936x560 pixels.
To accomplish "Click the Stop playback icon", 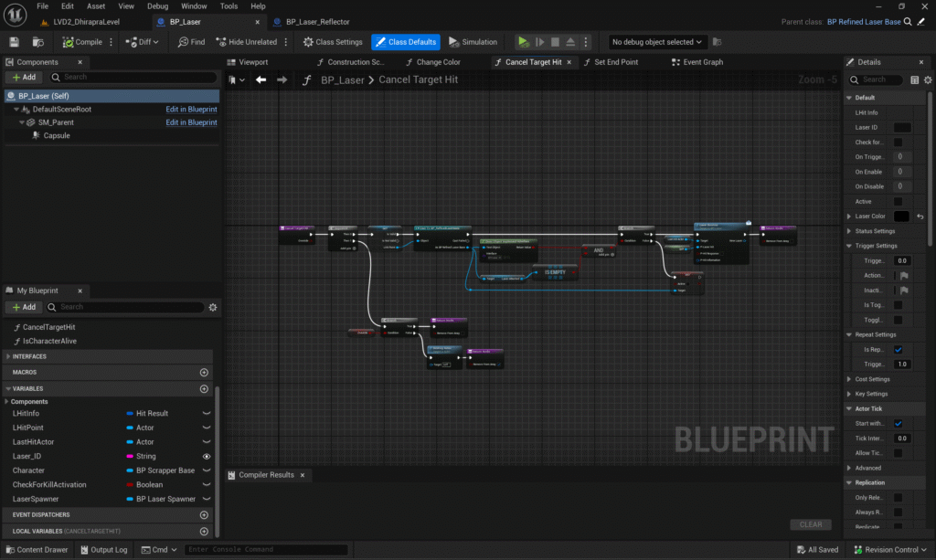I will click(x=555, y=42).
